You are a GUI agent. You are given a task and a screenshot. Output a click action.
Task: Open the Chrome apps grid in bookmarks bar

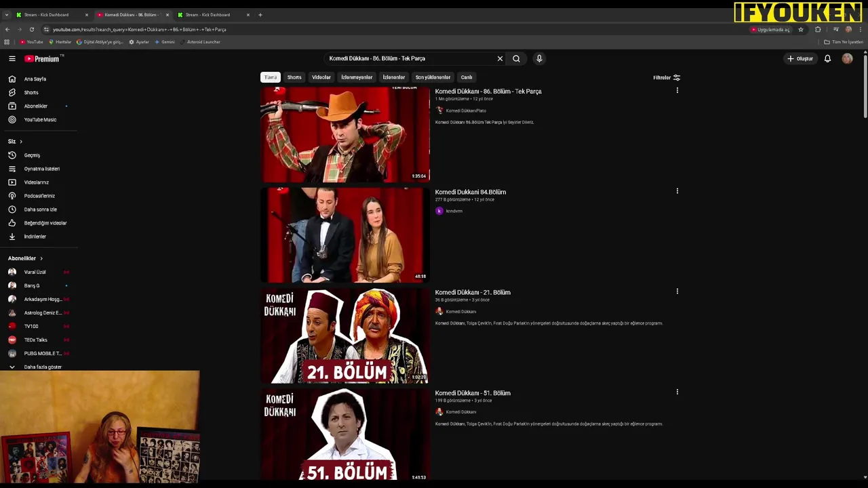pos(7,42)
